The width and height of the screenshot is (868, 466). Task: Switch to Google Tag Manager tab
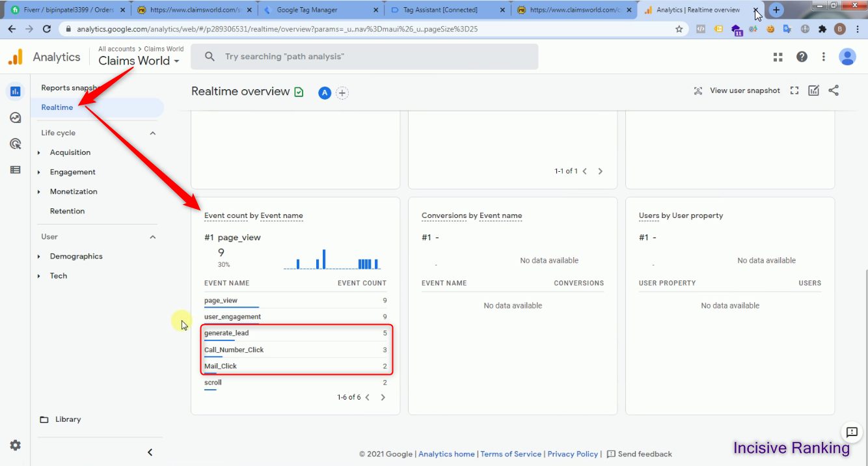pyautogui.click(x=319, y=10)
